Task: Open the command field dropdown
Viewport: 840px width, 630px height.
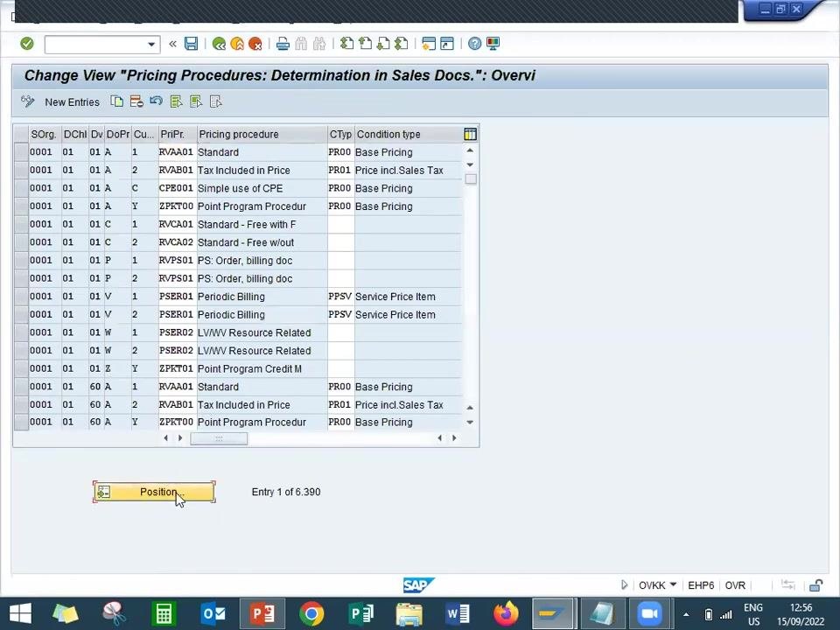Action: (x=151, y=45)
